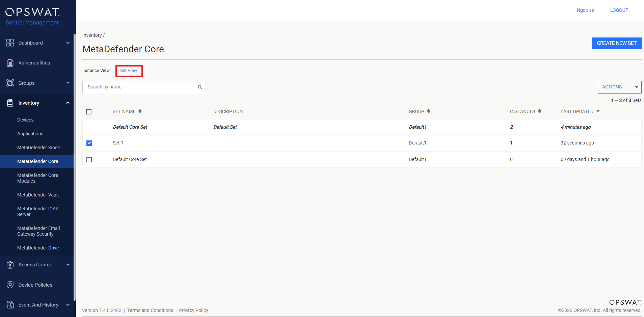
Task: Switch to Instance View tab
Action: pos(96,71)
